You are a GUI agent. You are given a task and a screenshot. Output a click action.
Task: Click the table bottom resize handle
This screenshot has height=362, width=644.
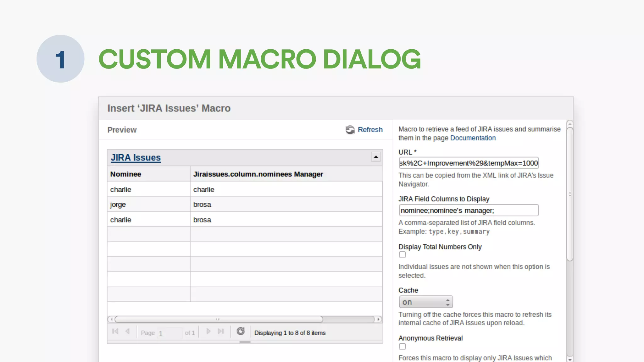click(245, 342)
